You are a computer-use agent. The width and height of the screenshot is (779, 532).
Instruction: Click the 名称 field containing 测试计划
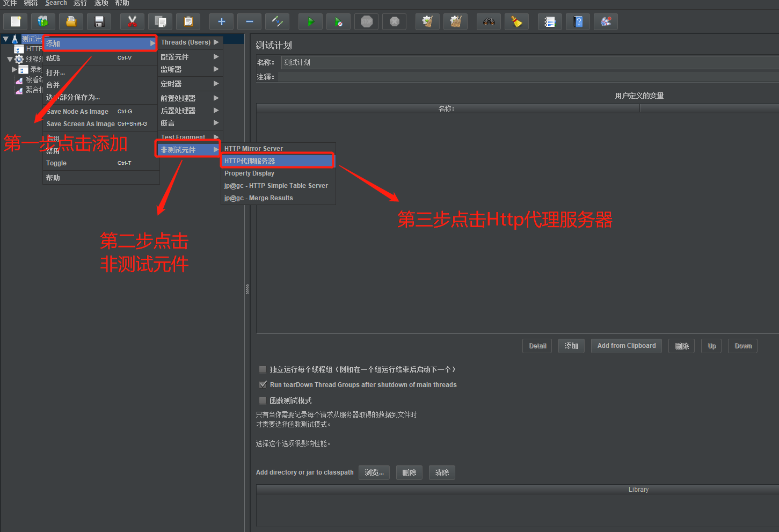(530, 62)
